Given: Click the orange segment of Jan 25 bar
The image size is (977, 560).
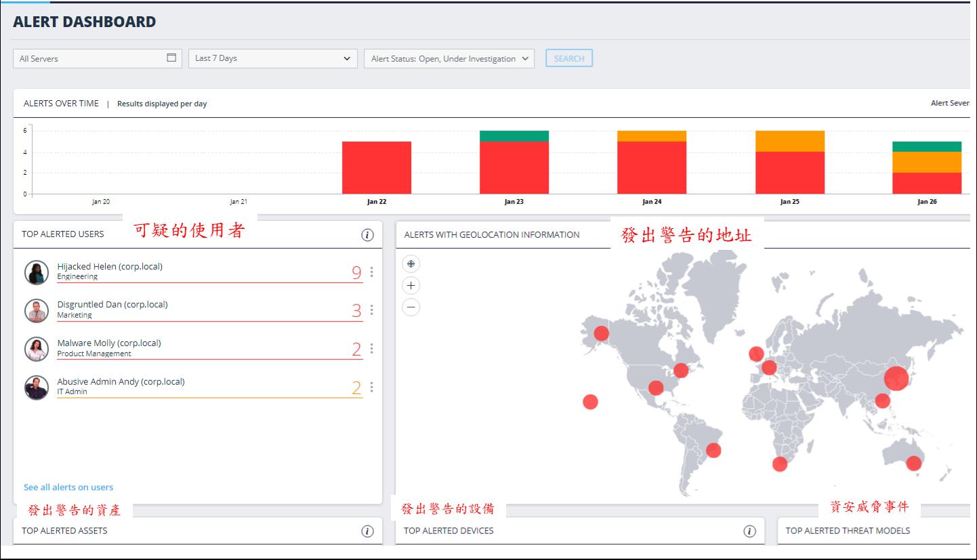Looking at the screenshot, I should pyautogui.click(x=789, y=141).
